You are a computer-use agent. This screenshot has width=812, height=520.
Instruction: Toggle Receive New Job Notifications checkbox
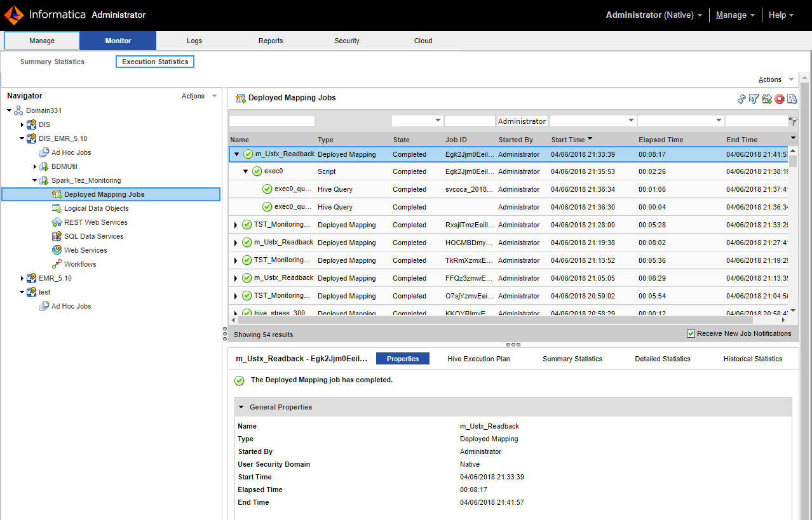coord(691,334)
